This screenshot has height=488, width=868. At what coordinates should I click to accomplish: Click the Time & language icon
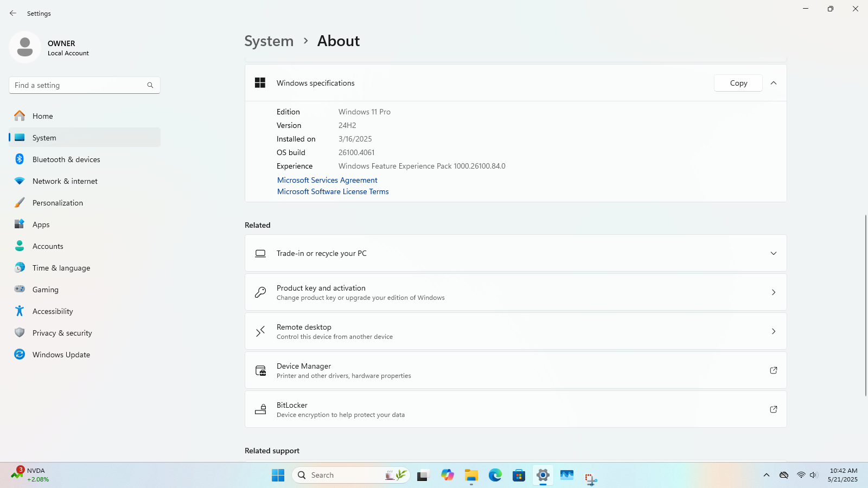coord(20,267)
